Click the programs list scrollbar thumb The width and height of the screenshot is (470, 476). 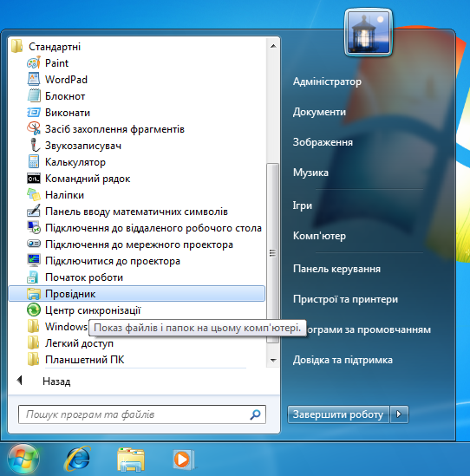tap(272, 253)
